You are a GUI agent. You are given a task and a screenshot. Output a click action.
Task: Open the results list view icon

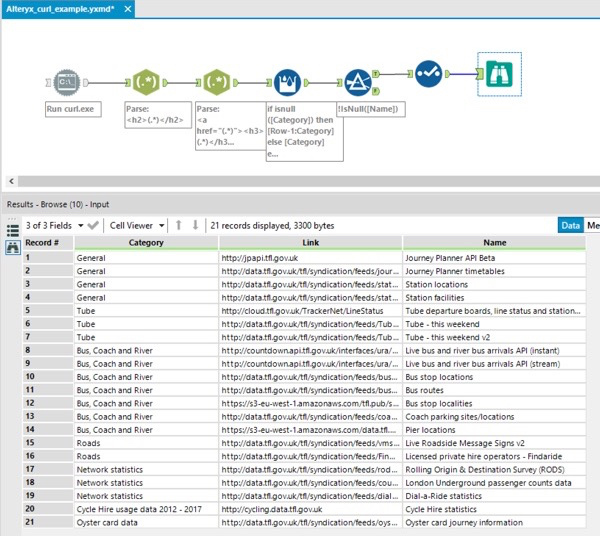13,230
